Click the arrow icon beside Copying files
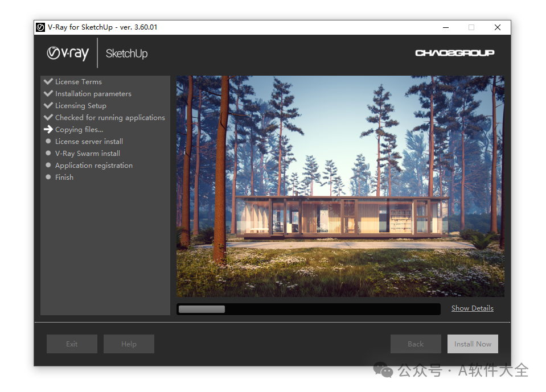546x392 pixels. pyautogui.click(x=48, y=129)
